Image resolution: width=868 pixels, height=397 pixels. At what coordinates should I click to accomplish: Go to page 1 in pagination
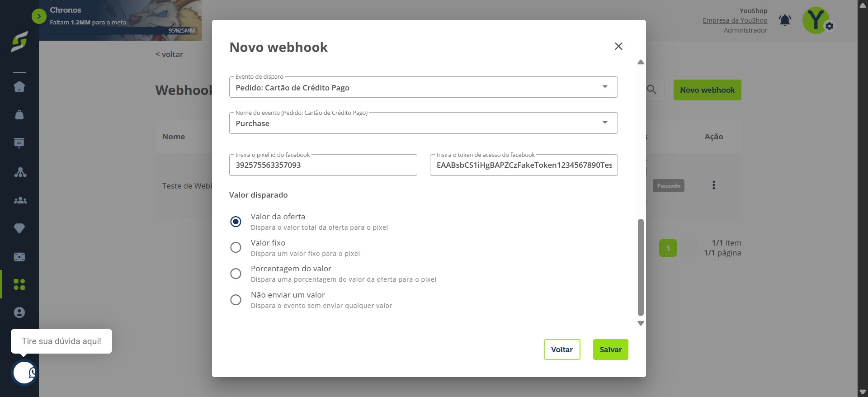[x=668, y=248]
